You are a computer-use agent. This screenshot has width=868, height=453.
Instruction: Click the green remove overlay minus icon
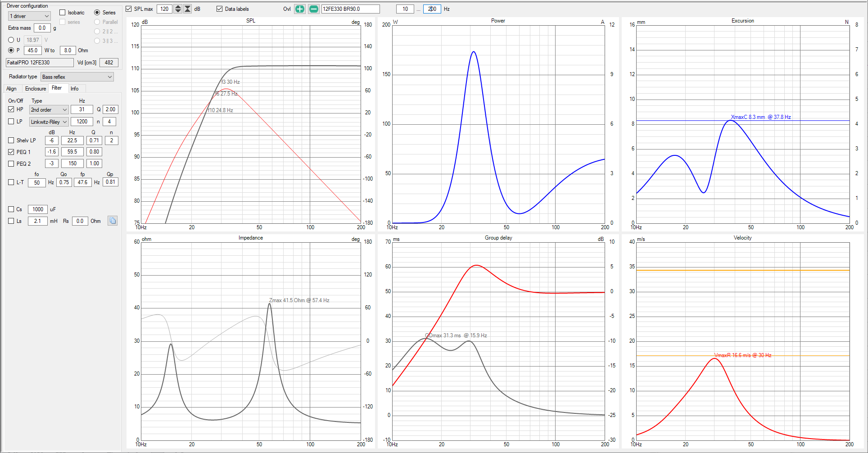[314, 9]
